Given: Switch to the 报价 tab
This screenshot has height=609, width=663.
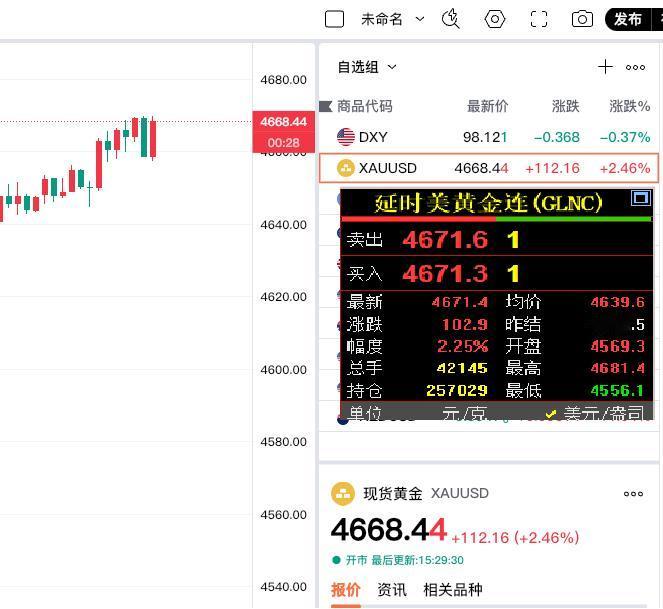Looking at the screenshot, I should pos(345,590).
